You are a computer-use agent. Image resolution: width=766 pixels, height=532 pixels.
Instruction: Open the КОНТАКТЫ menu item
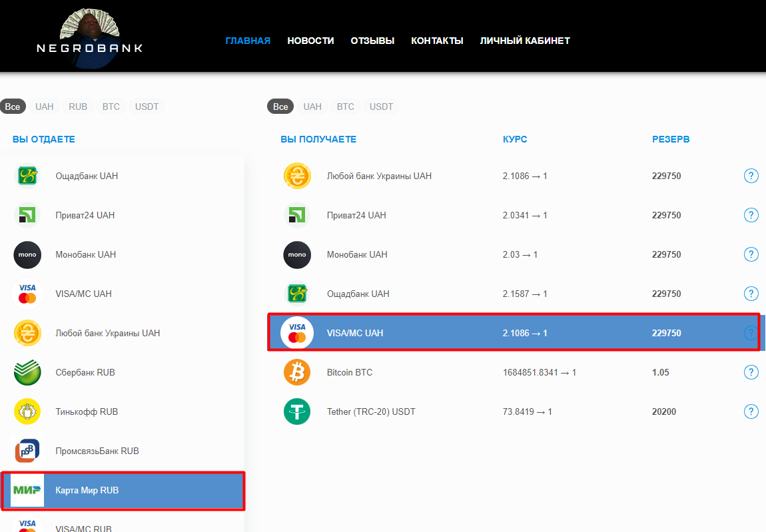pos(437,41)
